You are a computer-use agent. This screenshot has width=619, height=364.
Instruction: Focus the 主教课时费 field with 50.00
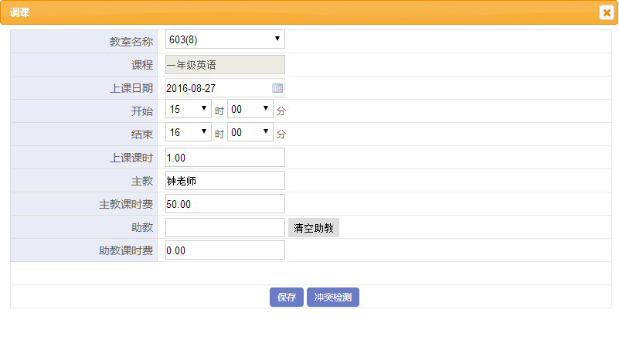coord(225,204)
